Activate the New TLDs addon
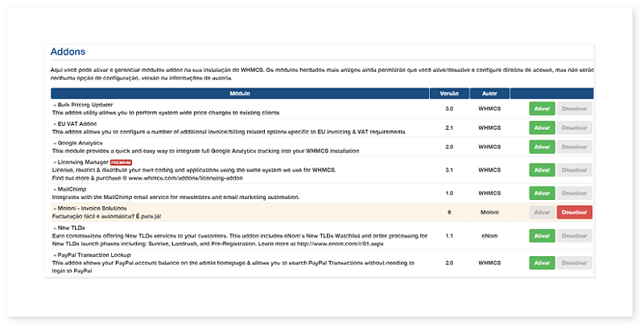The width and height of the screenshot is (644, 328). coord(542,236)
